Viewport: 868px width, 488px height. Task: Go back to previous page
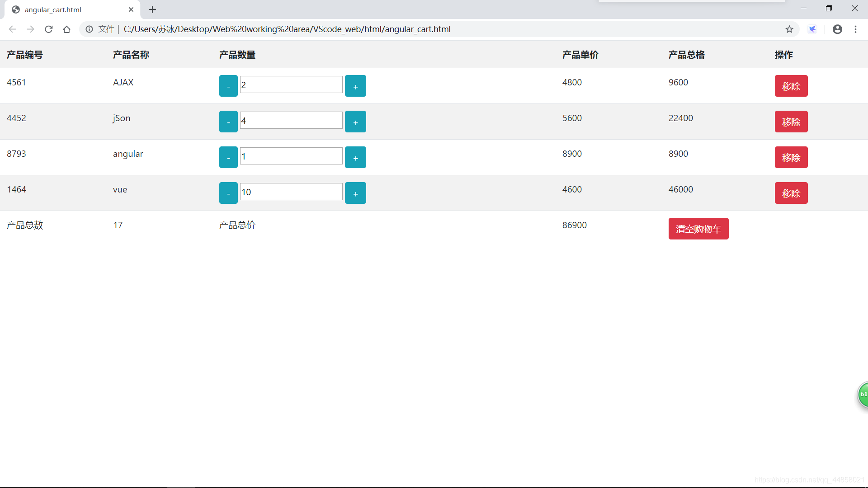tap(12, 29)
